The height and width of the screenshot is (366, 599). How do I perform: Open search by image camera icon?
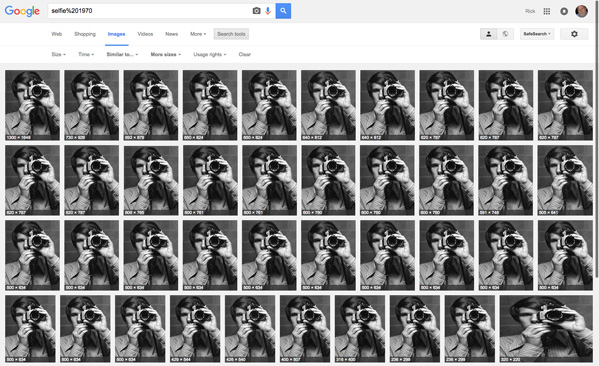tap(257, 11)
